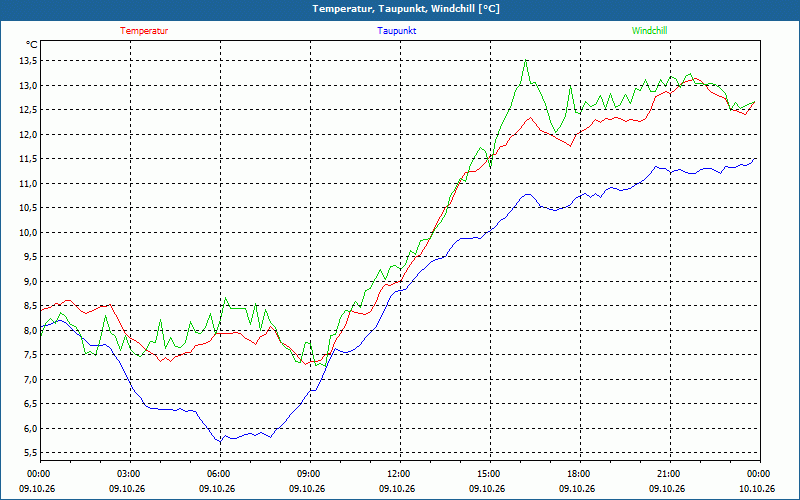Click the 15:00 time axis label
800x500 pixels.
tap(490, 473)
